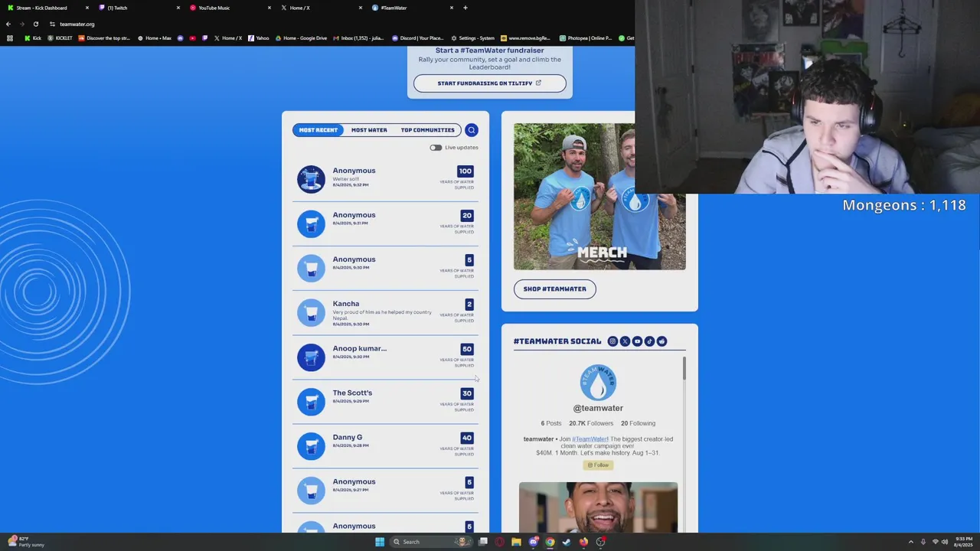Click the "6 Posts" count
The width and height of the screenshot is (980, 551).
coord(551,423)
